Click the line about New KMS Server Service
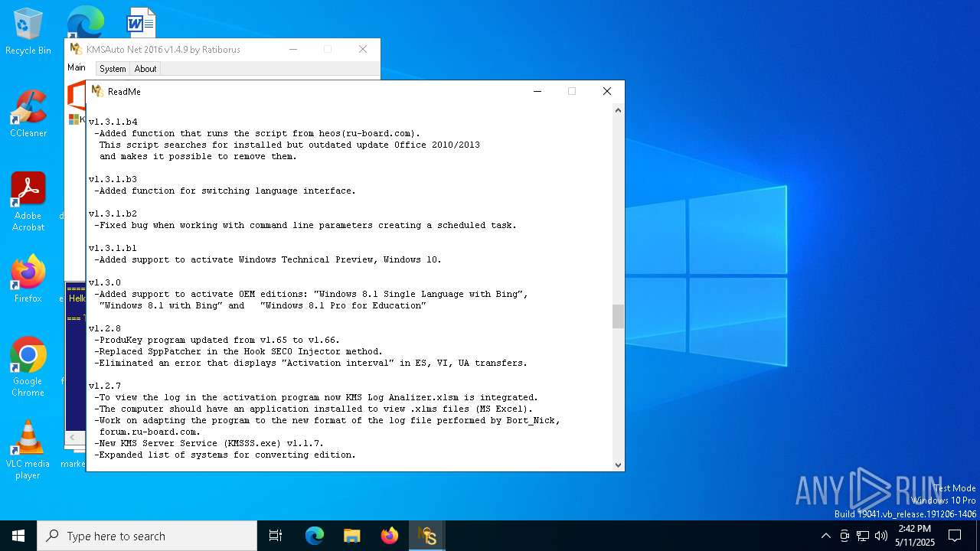Image resolution: width=980 pixels, height=551 pixels. point(209,443)
